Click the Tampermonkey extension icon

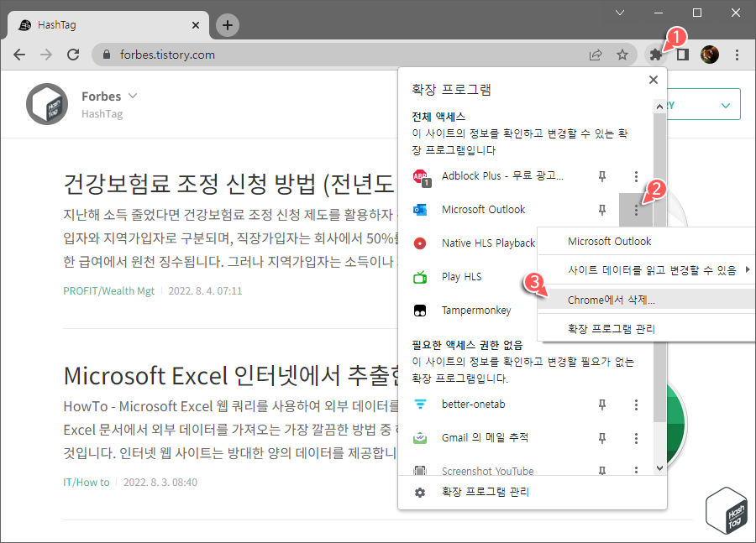tap(421, 309)
